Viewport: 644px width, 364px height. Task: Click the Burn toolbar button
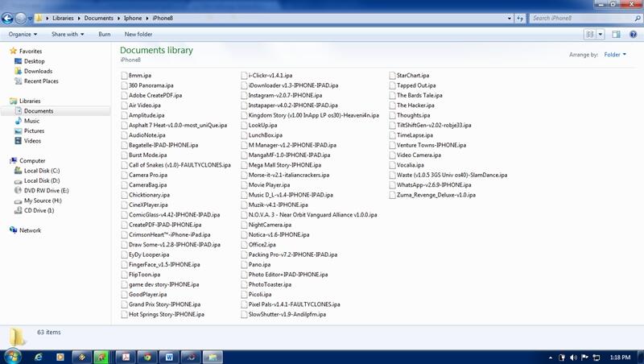point(105,34)
